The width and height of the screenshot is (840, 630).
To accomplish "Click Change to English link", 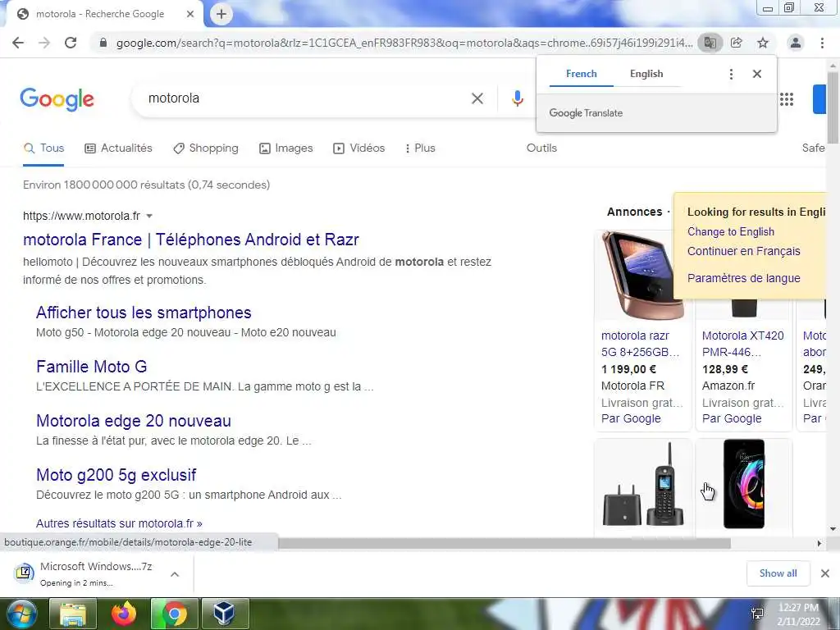I will (x=731, y=231).
